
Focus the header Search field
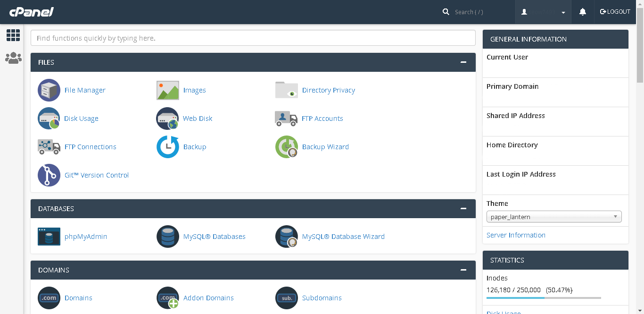(x=481, y=12)
